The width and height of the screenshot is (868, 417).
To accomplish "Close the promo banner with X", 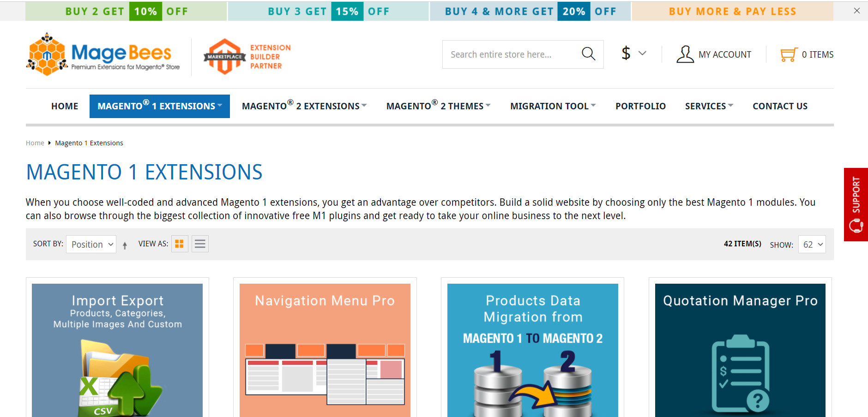I will (857, 11).
